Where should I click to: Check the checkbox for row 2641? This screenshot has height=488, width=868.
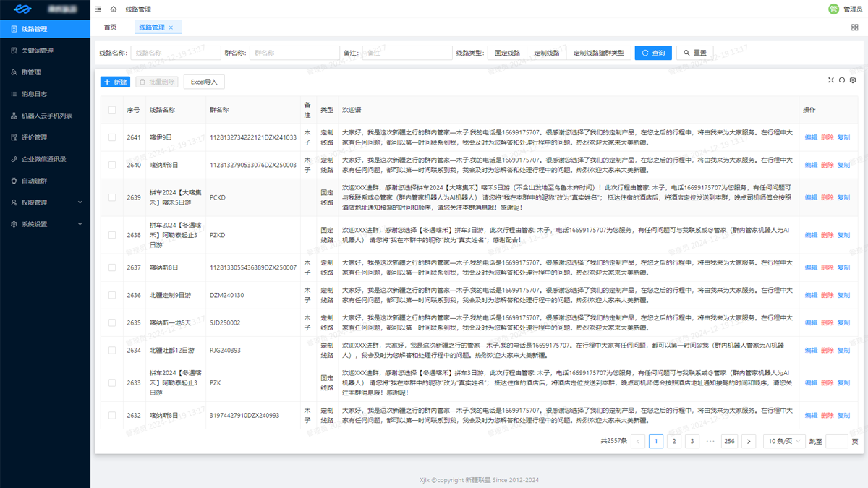click(x=111, y=137)
